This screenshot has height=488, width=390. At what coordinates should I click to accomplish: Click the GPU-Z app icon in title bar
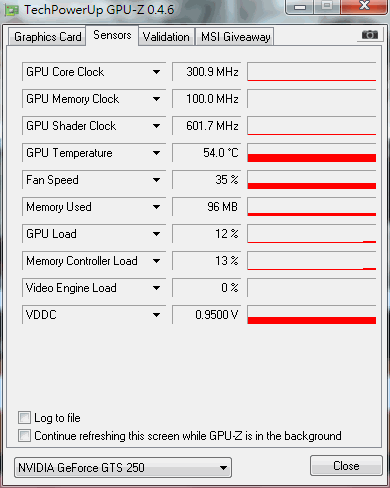tap(12, 11)
